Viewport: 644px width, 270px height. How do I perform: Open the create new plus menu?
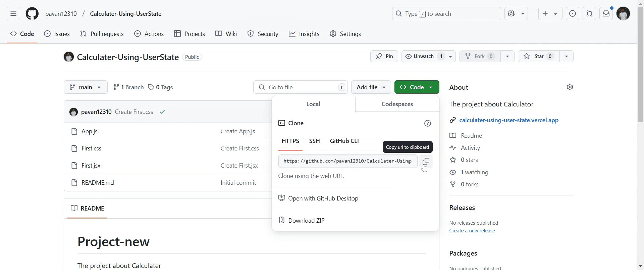pyautogui.click(x=550, y=14)
